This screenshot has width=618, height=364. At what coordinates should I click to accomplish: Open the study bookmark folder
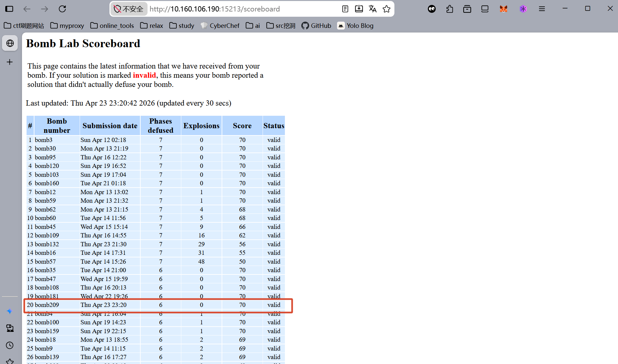pyautogui.click(x=182, y=26)
